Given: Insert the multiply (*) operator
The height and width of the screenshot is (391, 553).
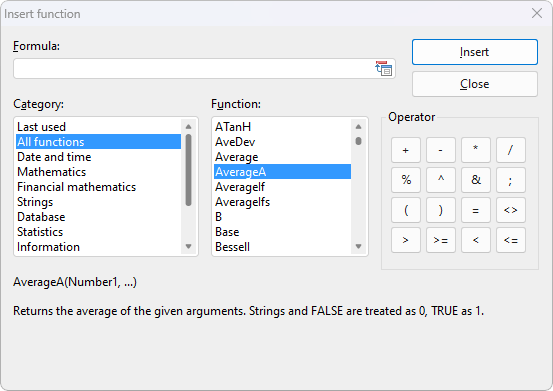Looking at the screenshot, I should coord(476,150).
